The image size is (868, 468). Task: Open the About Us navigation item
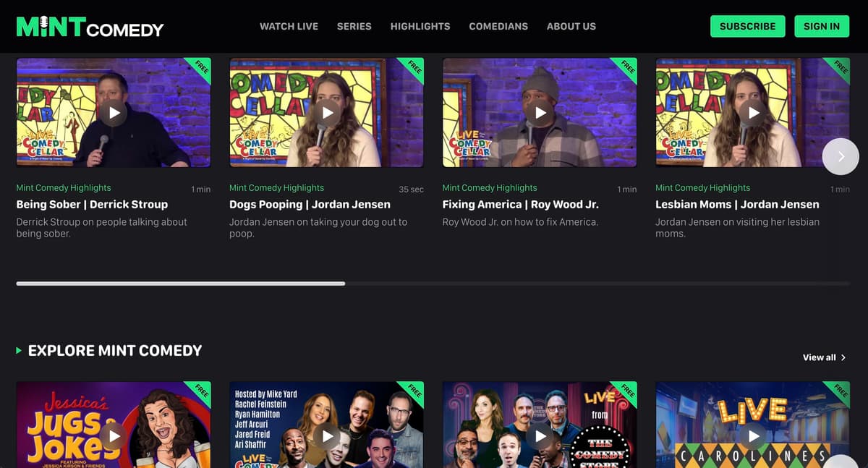tap(571, 26)
